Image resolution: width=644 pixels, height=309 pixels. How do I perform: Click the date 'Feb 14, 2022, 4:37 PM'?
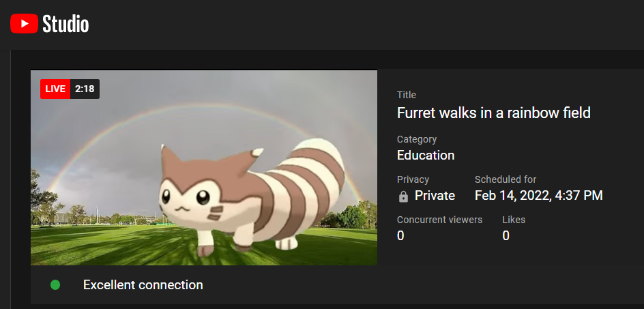(x=539, y=196)
